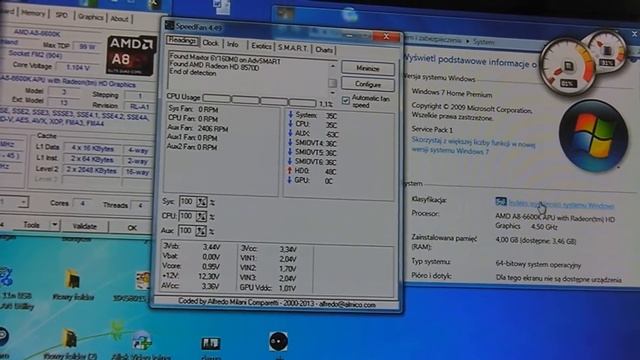Viewport: 640px width, 360px height.
Task: Click the Minimize button in SpeedFan
Action: tap(368, 68)
